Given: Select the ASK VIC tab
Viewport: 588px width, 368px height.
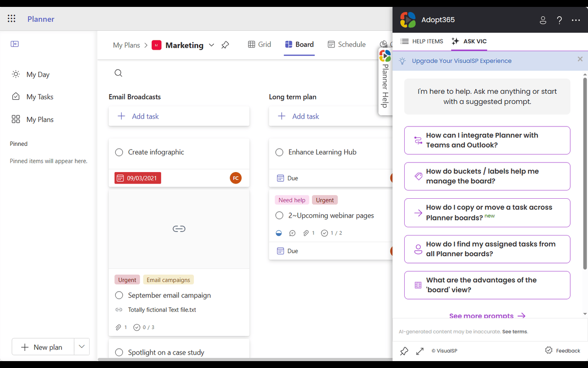Looking at the screenshot, I should tap(469, 41).
